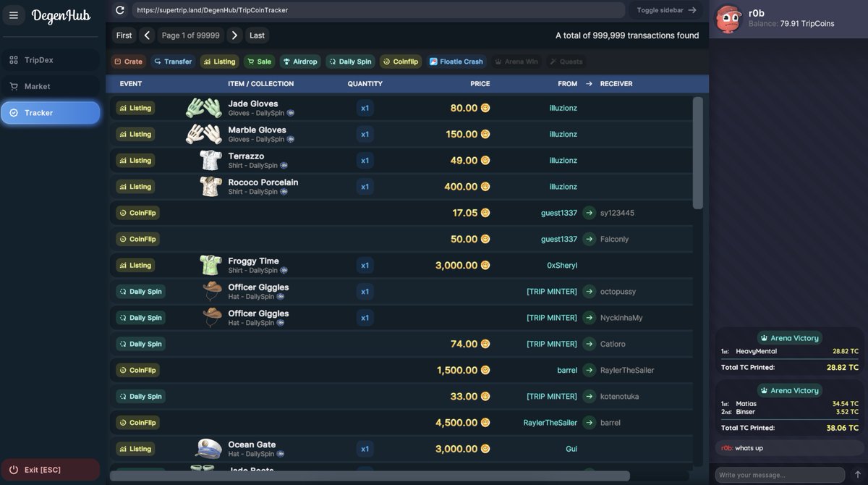Click the PRICE column header
The image size is (868, 485).
[480, 84]
